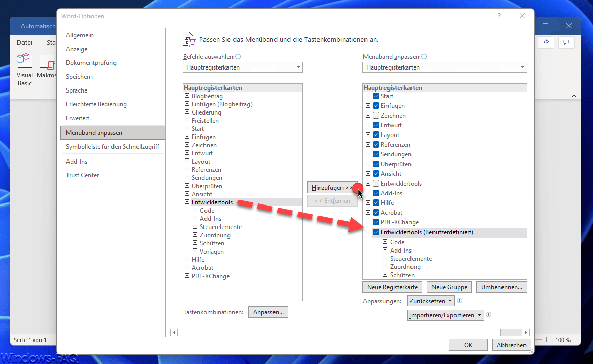This screenshot has height=364, width=593.
Task: Switch to Symbolleiste für den Schnellzugriff
Action: 112,147
